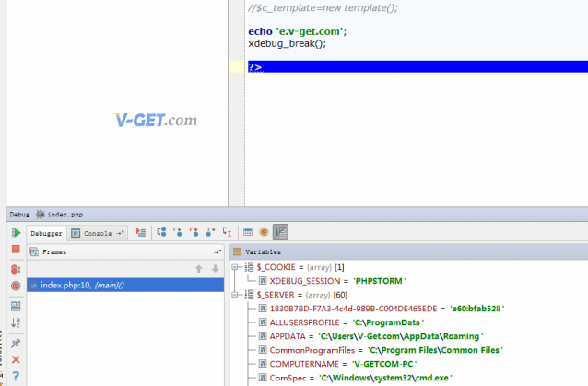Screen dimensions: 588x386
Task: Toggle Mute Breakpoints icon
Action: pyautogui.click(x=16, y=286)
